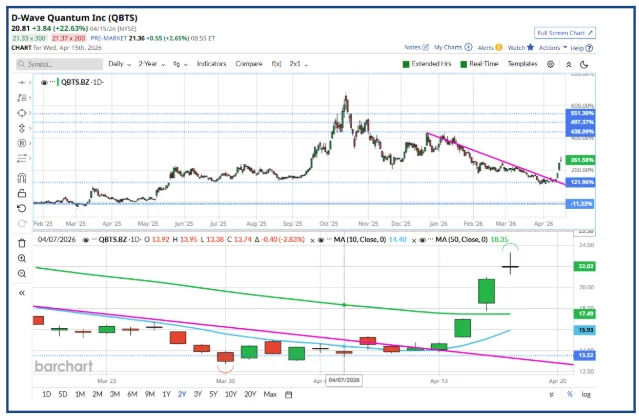This screenshot has height=416, width=639.
Task: Select the 5D range tab
Action: point(63,394)
